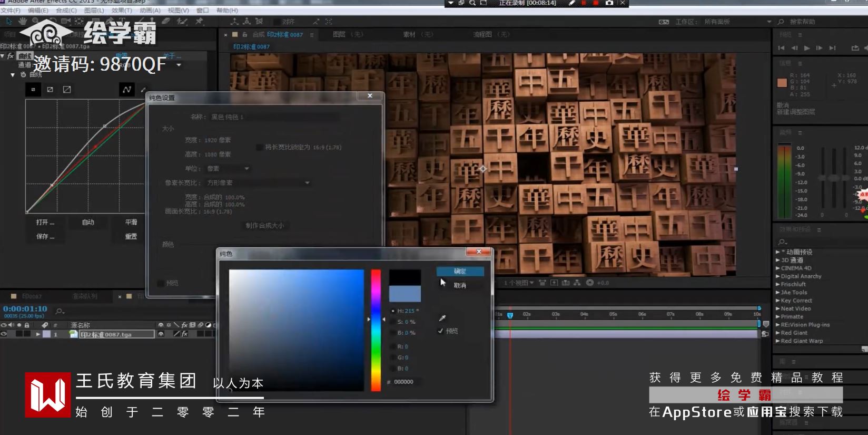Click the Play button in preview panel
Image resolution: width=868 pixels, height=435 pixels.
(x=807, y=48)
